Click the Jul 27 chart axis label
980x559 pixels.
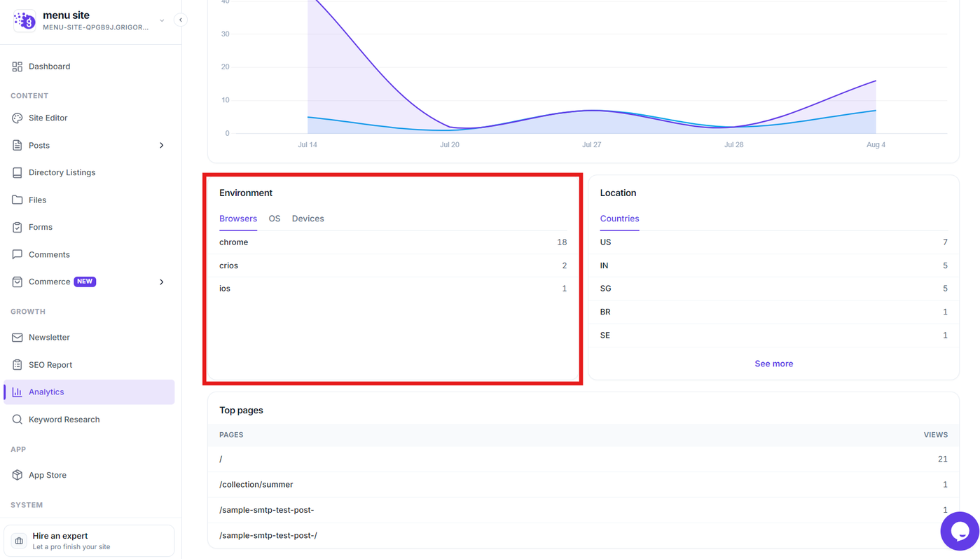pyautogui.click(x=591, y=145)
